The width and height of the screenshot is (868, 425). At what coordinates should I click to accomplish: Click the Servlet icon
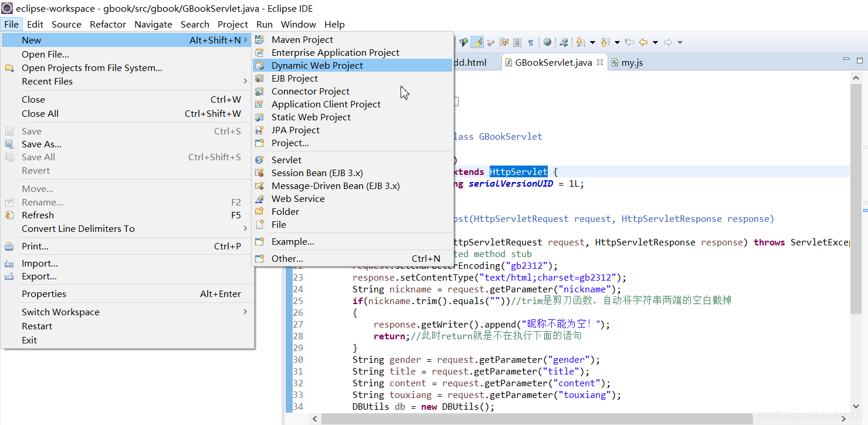point(260,160)
